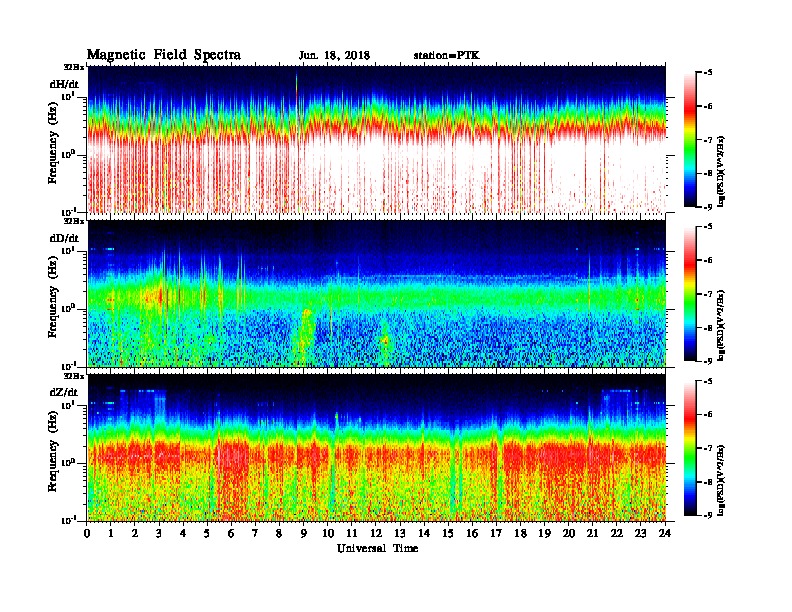Click the 32Hz label atop dZ/dt panel

pyautogui.click(x=74, y=375)
